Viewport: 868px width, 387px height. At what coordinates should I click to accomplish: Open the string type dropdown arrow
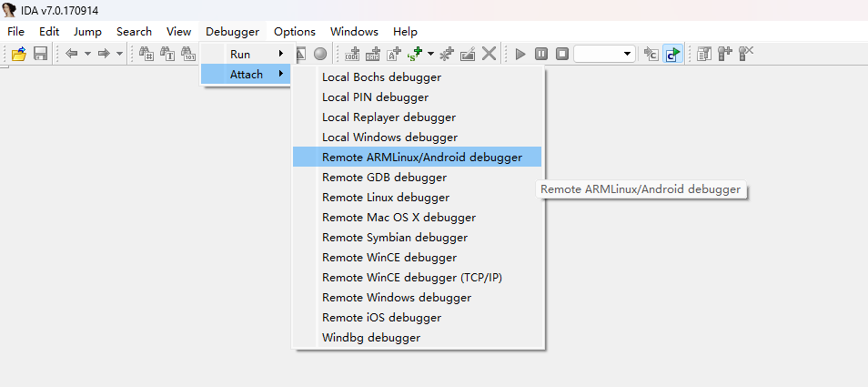point(430,54)
